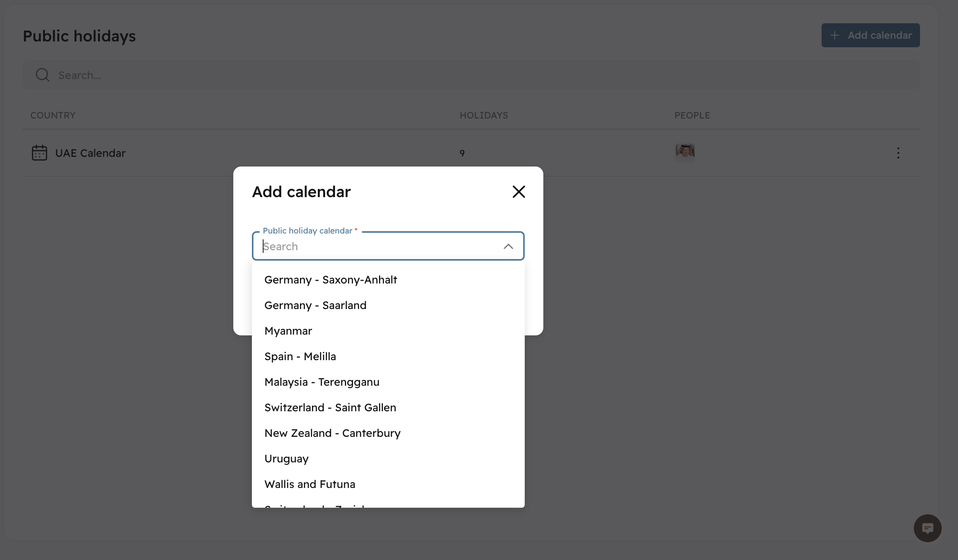Viewport: 958px width, 560px height.
Task: Pick Spain - Melilla from dropdown
Action: click(300, 356)
